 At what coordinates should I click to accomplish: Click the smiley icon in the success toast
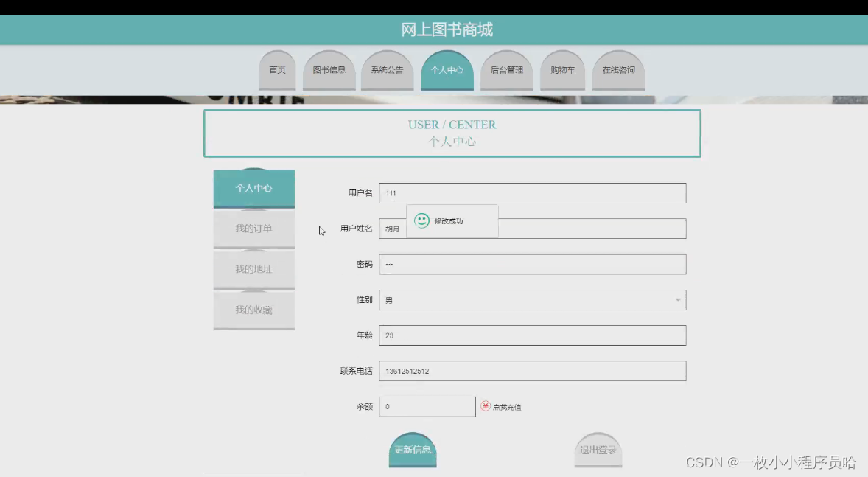point(421,220)
